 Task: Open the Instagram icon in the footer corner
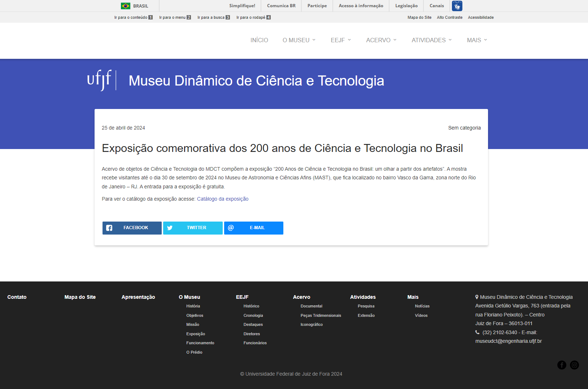coord(574,365)
